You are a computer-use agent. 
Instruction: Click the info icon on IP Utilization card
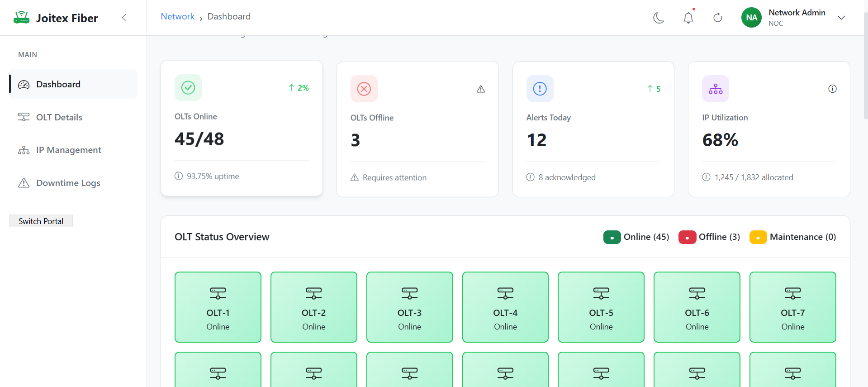tap(832, 89)
